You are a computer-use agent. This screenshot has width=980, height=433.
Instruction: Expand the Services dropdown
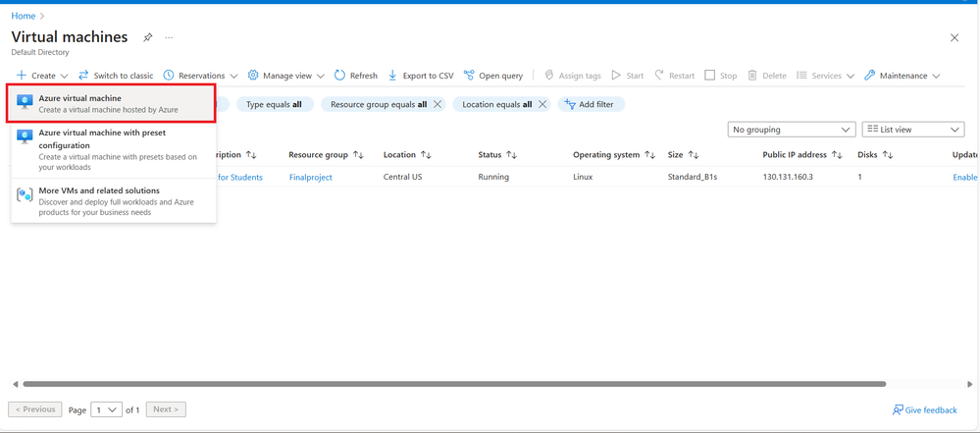[826, 76]
